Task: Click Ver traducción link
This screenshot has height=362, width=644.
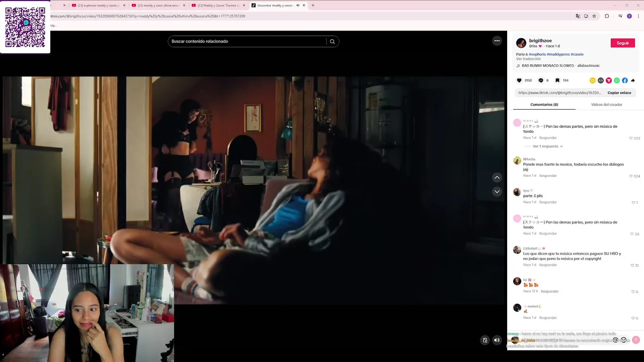Action: coord(528,59)
